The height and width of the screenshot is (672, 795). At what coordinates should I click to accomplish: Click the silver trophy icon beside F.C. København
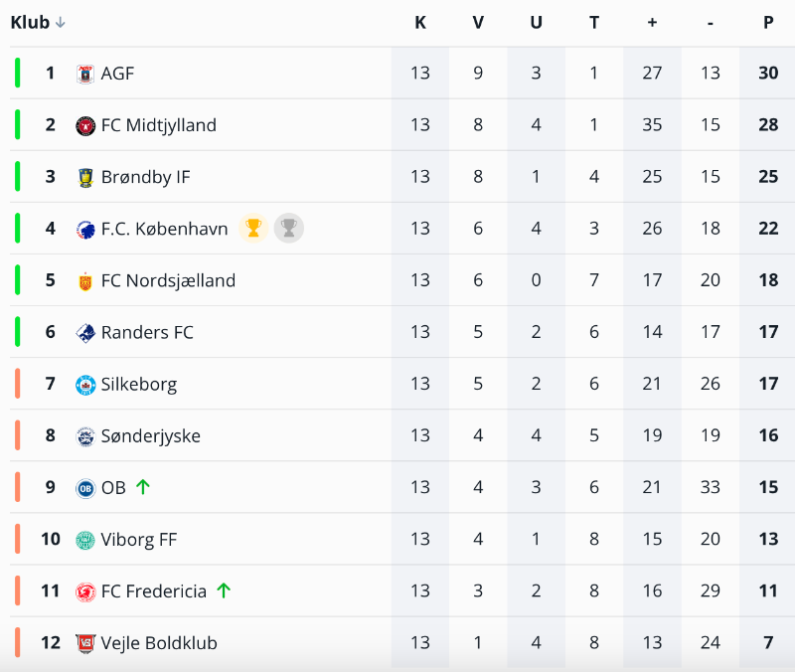click(x=288, y=229)
